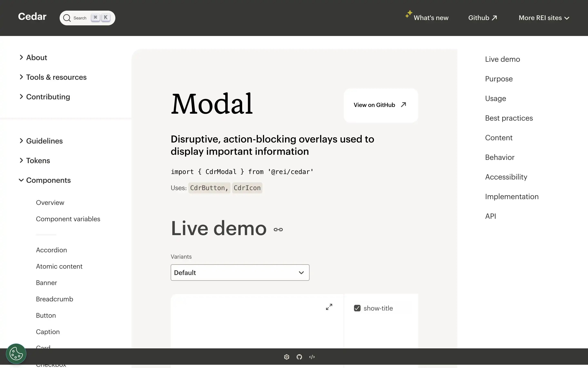
Task: Open the Banner component page
Action: pyautogui.click(x=46, y=283)
